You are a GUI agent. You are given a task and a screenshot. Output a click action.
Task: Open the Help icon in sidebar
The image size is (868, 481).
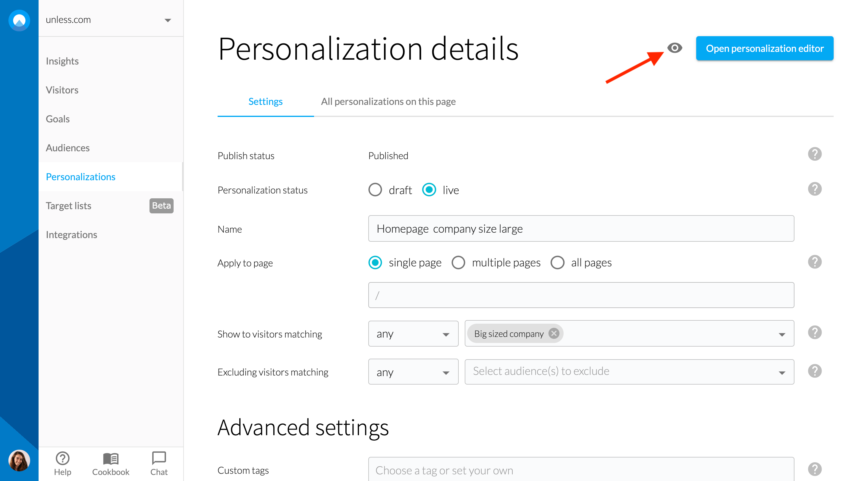tap(62, 459)
